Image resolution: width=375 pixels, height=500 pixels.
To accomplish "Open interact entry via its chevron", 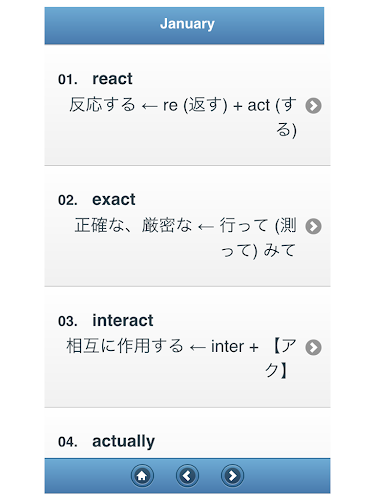I will click(x=313, y=347).
